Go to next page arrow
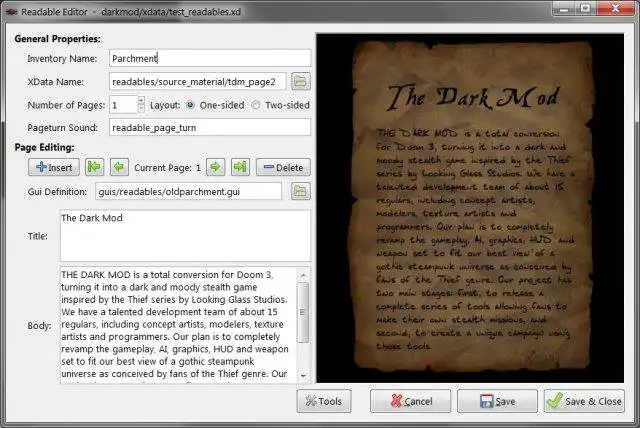 216,167
